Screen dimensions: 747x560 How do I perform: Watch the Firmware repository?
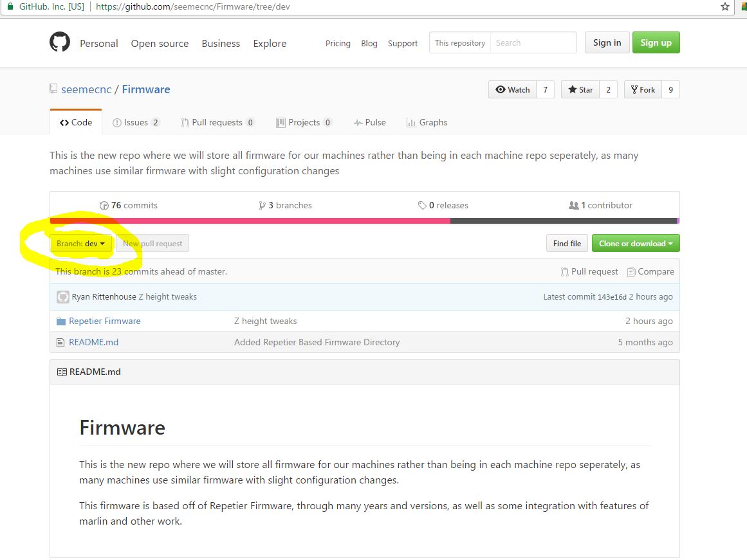(x=513, y=89)
